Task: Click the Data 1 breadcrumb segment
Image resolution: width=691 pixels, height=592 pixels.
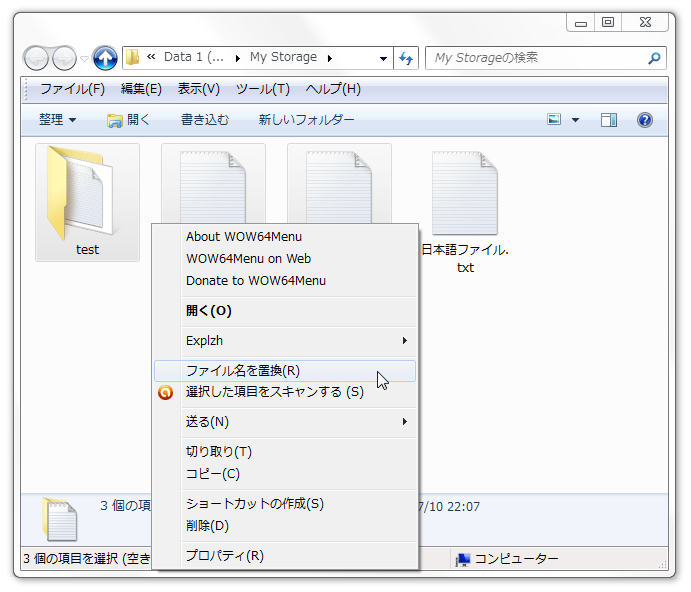Action: 194,57
